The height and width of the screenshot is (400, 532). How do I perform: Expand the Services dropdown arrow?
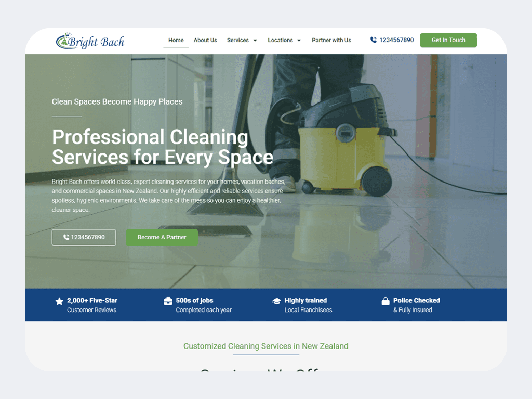[x=255, y=41]
